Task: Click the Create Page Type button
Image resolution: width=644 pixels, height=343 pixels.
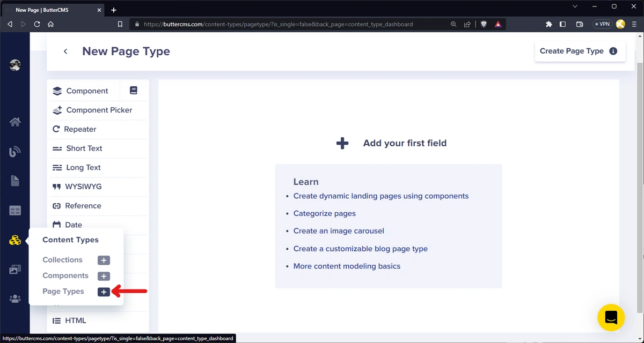Action: pyautogui.click(x=580, y=51)
